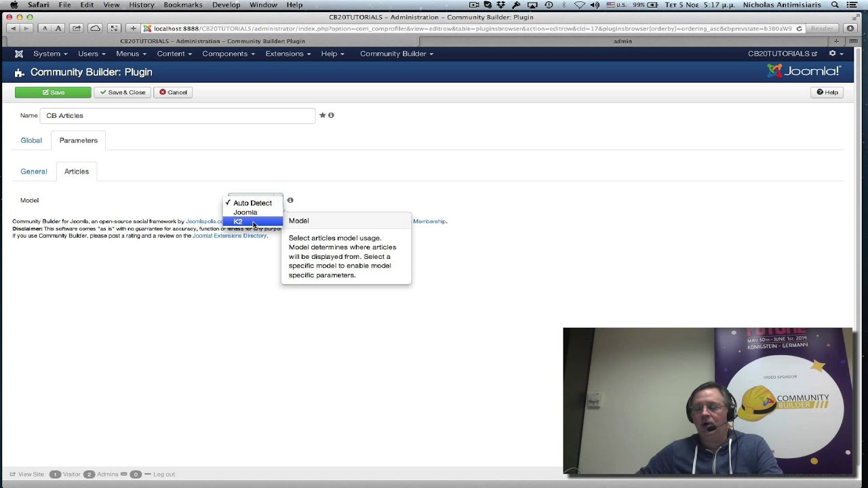The height and width of the screenshot is (488, 868).
Task: Open CB20TUTORIALS site link in header
Action: (x=783, y=54)
